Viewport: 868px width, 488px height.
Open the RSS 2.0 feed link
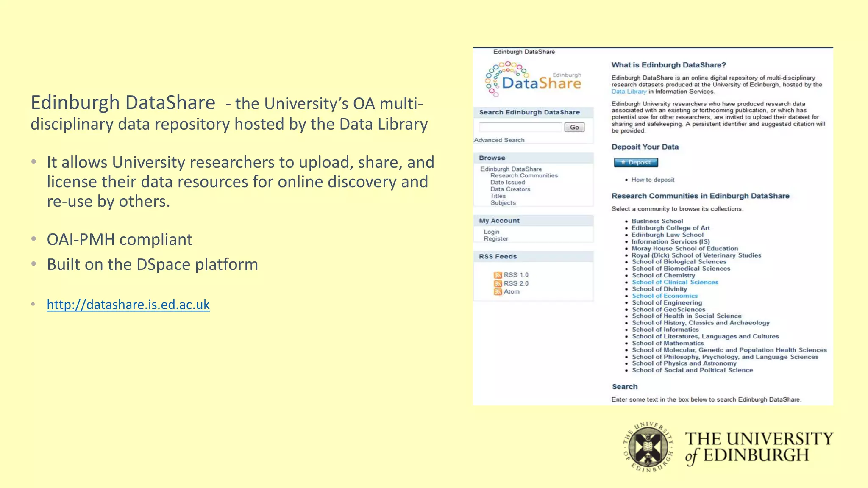(516, 283)
